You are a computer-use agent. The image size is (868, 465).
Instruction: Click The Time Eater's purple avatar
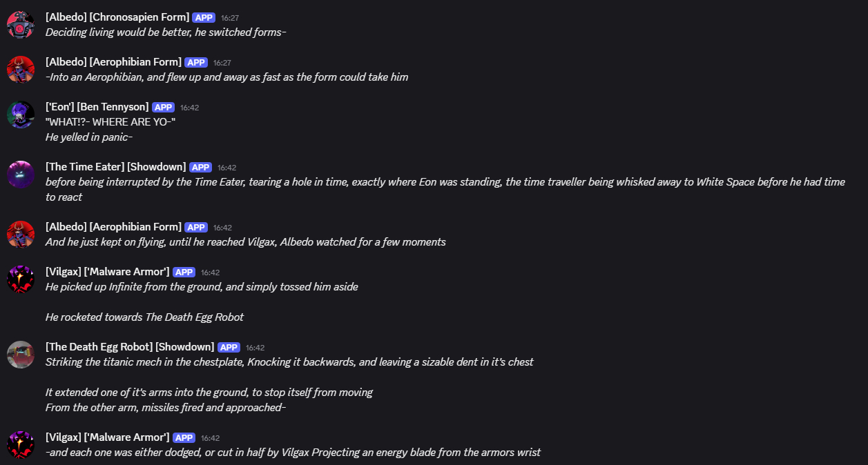pos(21,175)
